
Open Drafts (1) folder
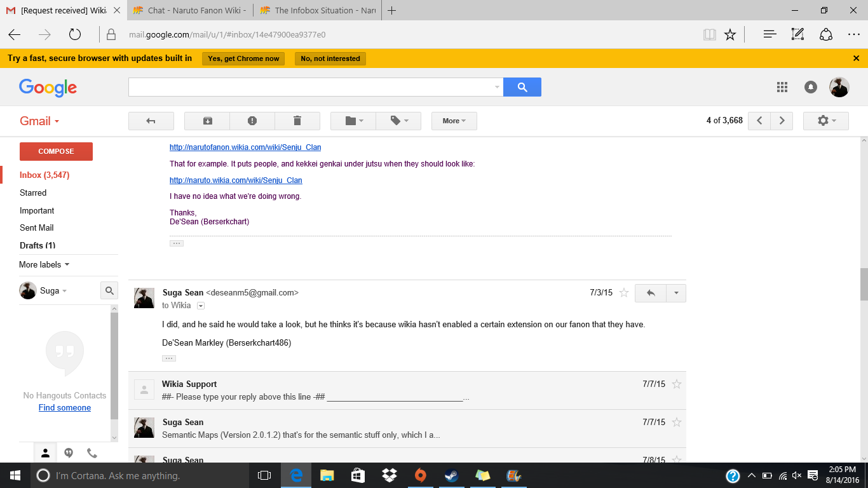(37, 245)
